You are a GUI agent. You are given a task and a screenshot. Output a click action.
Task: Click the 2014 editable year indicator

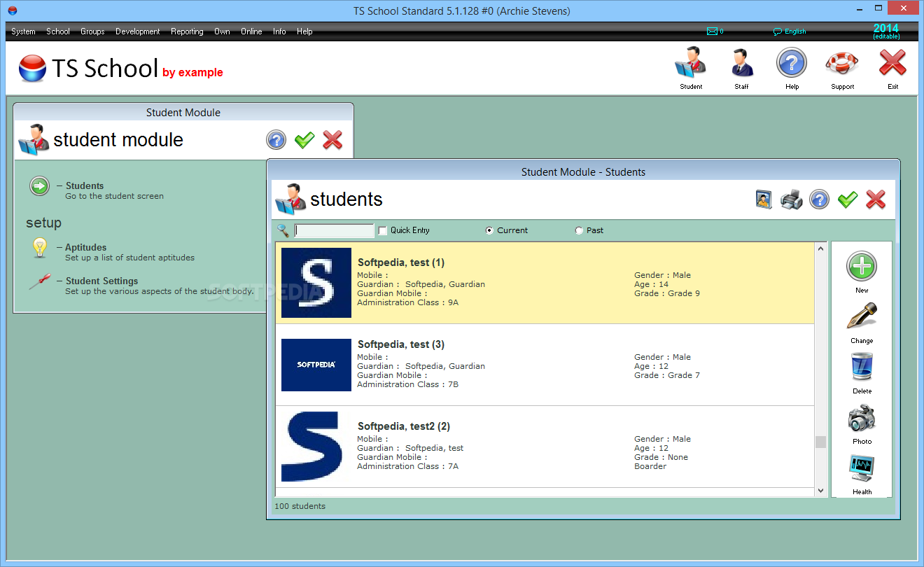click(886, 31)
